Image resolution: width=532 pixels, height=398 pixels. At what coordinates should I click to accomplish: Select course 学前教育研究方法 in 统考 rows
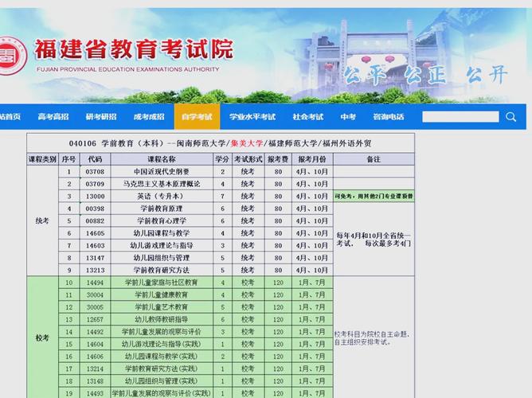162,270
